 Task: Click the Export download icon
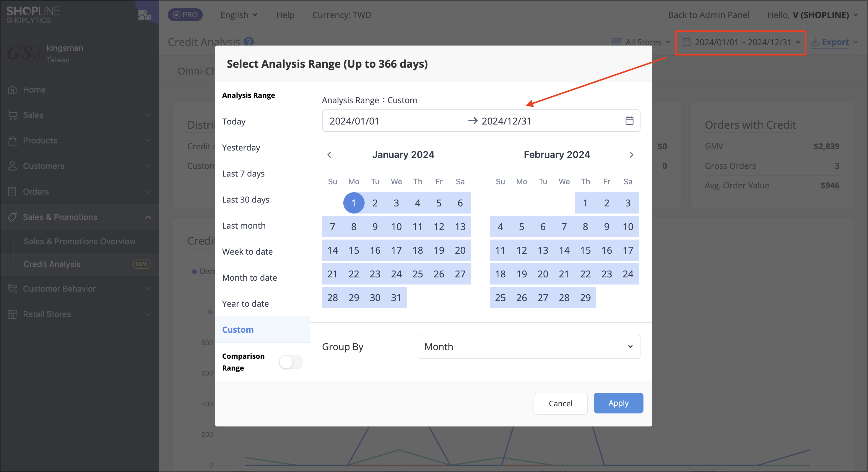[815, 42]
